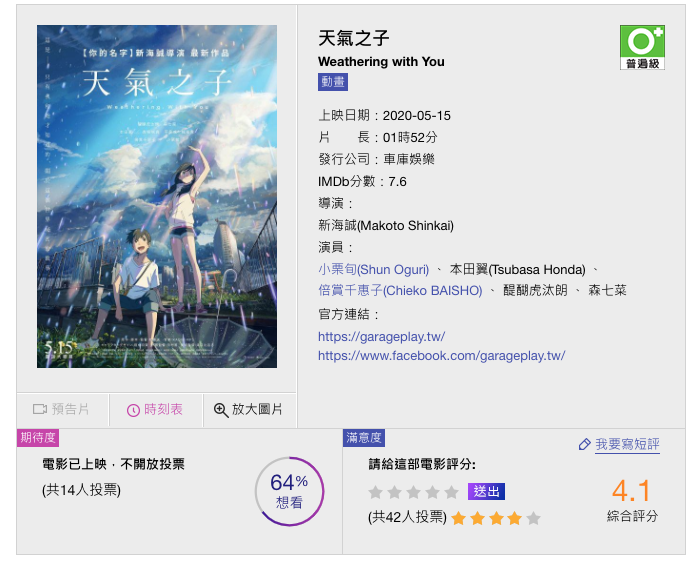Click the camera icon beside 預告片

click(x=40, y=409)
